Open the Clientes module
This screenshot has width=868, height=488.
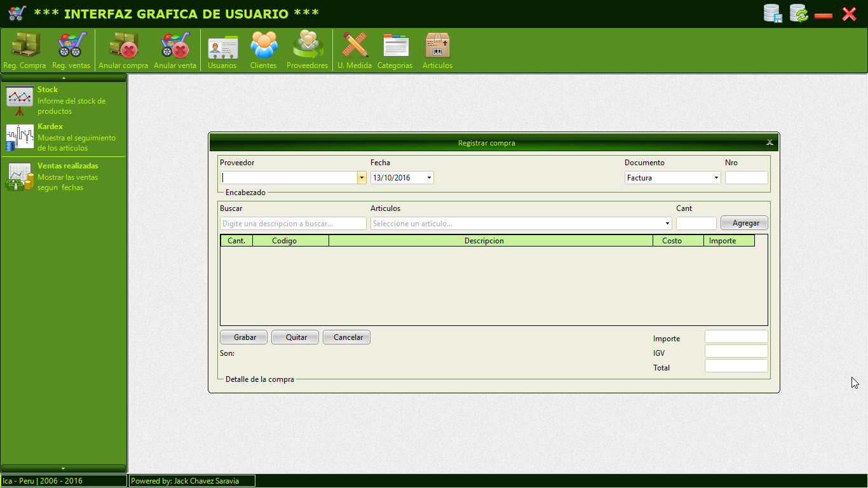tap(264, 50)
